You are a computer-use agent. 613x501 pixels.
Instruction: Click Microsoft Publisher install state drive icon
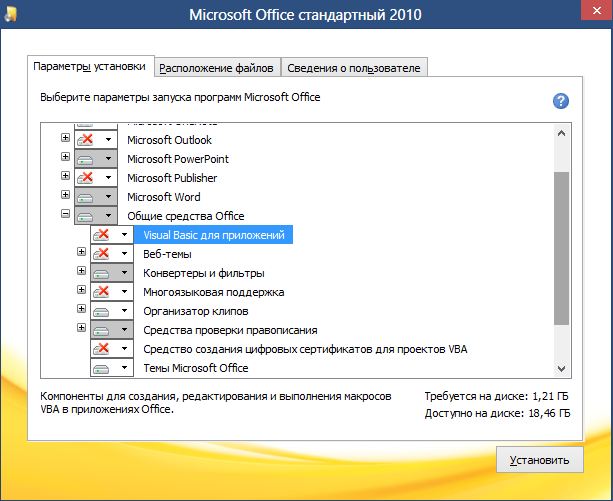point(85,178)
